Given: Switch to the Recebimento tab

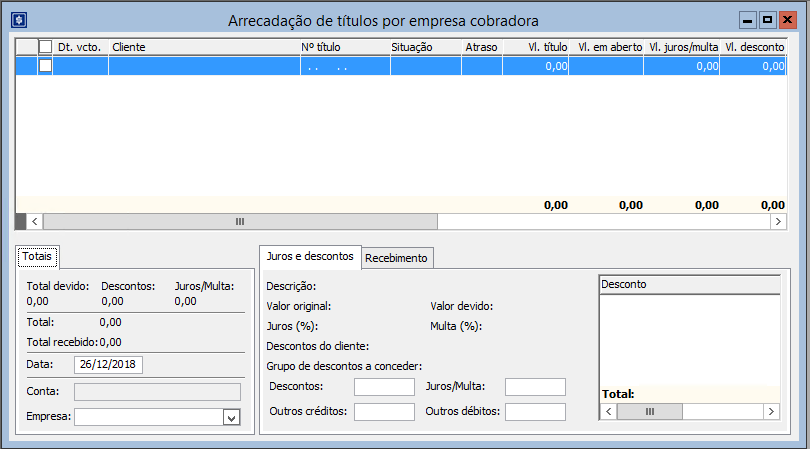Looking at the screenshot, I should [x=396, y=258].
